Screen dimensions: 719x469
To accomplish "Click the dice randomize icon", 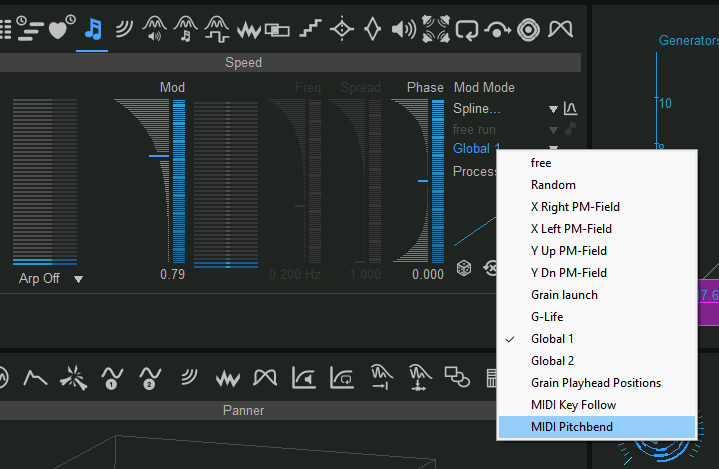I will pyautogui.click(x=464, y=268).
